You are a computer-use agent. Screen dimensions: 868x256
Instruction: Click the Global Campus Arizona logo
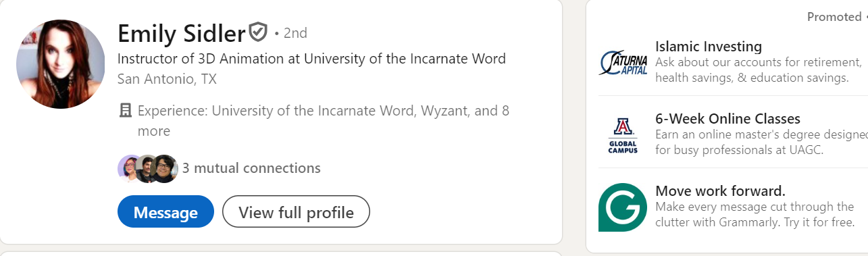coord(623,135)
